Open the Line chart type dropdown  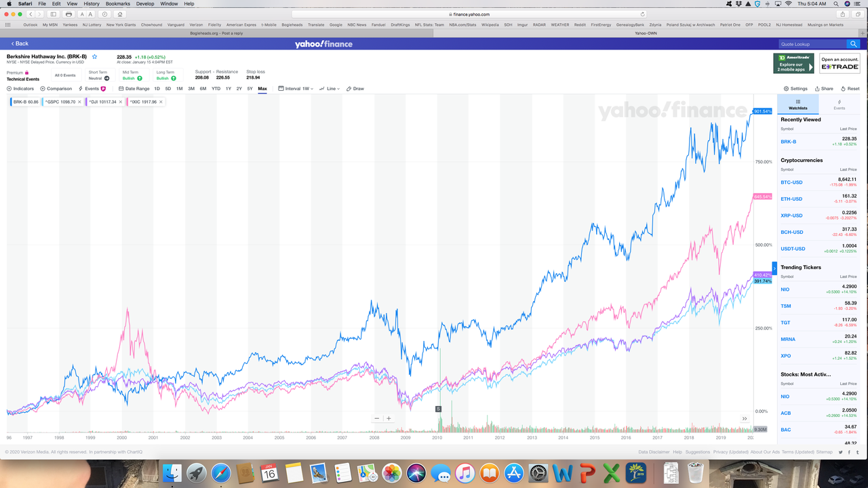coord(330,89)
